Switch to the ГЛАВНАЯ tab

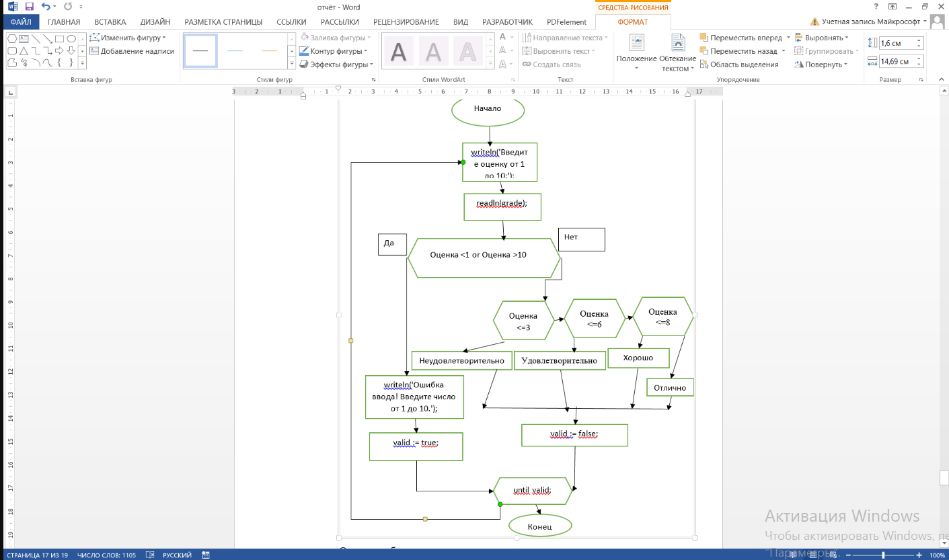(64, 22)
